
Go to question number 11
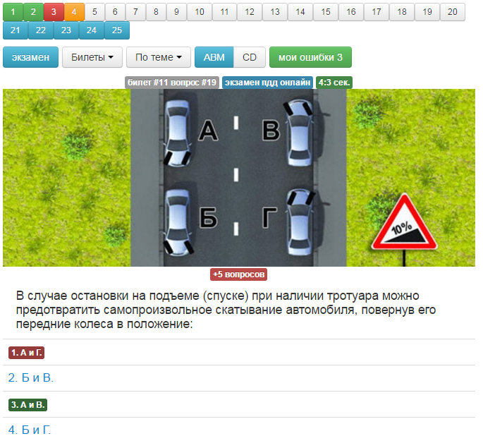(224, 12)
